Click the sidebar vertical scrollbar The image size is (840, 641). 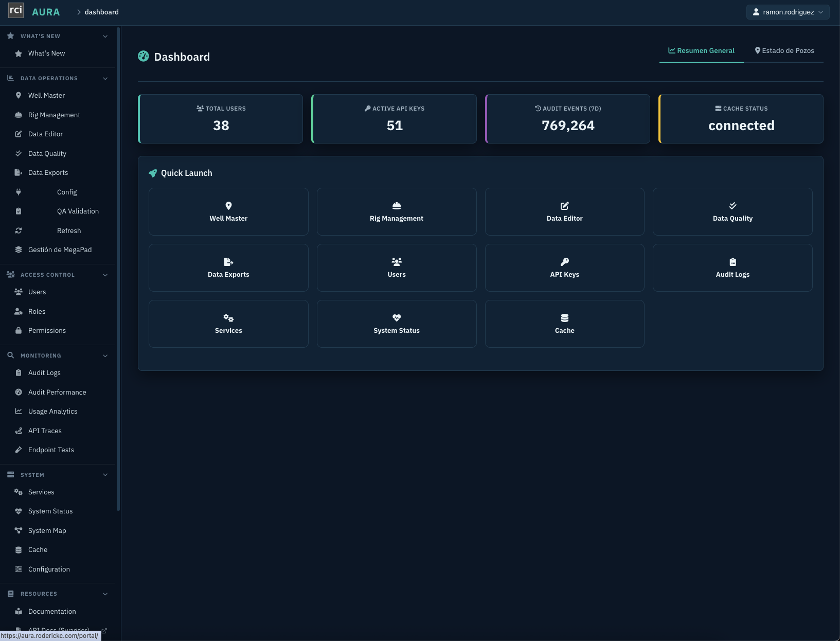pos(118,269)
